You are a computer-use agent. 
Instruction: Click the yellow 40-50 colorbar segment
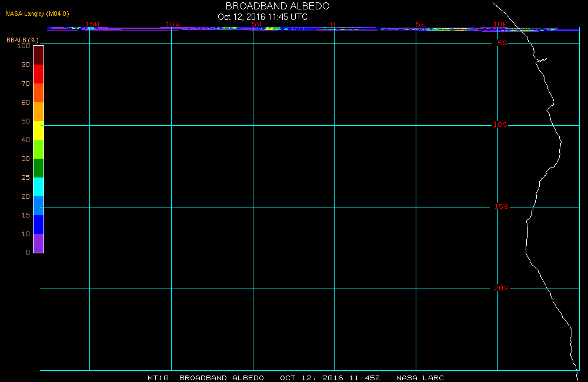[39, 130]
